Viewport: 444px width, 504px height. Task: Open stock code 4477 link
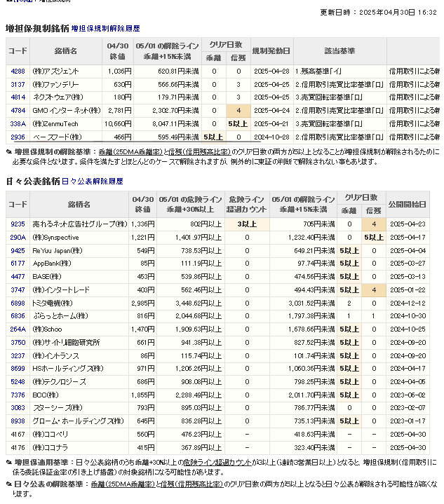[x=18, y=277]
